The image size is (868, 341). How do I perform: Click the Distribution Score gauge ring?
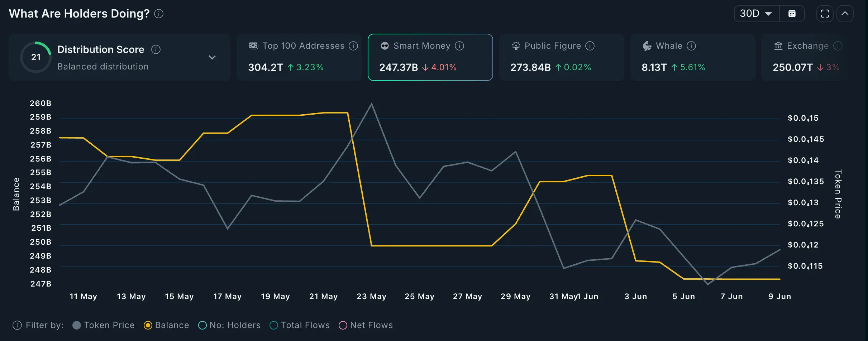[36, 57]
